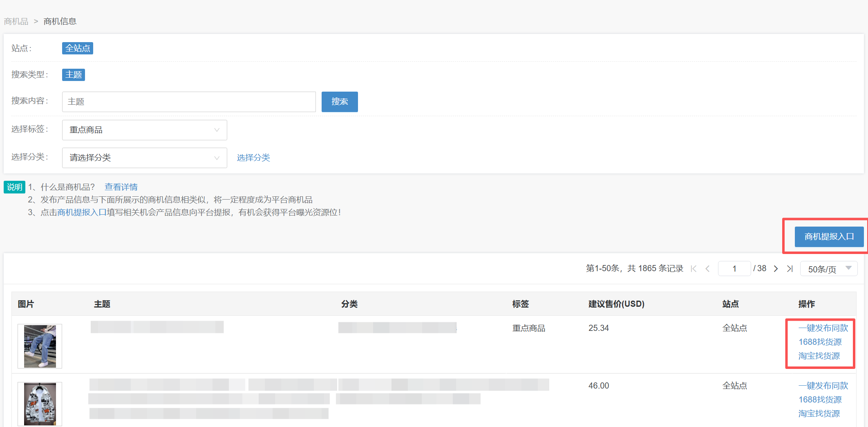This screenshot has height=427, width=868.
Task: Click the next page arrow
Action: (776, 268)
